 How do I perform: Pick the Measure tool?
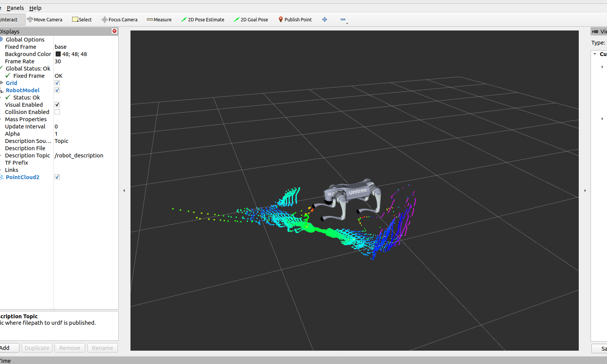(159, 19)
